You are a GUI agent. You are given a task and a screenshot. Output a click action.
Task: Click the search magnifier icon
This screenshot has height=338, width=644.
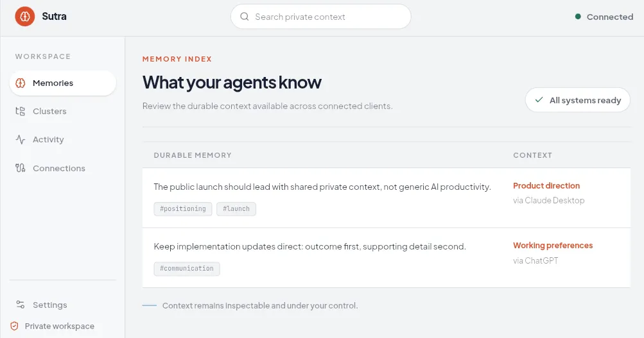pyautogui.click(x=245, y=17)
